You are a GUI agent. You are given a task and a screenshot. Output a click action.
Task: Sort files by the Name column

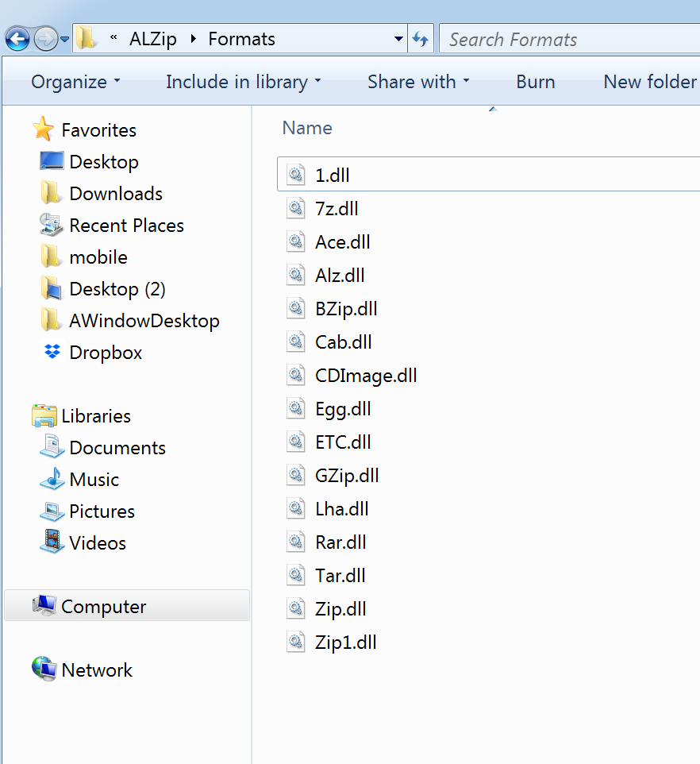307,128
